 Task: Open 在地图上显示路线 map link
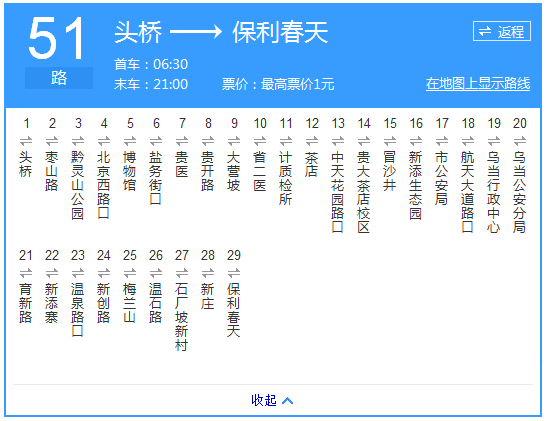(478, 84)
